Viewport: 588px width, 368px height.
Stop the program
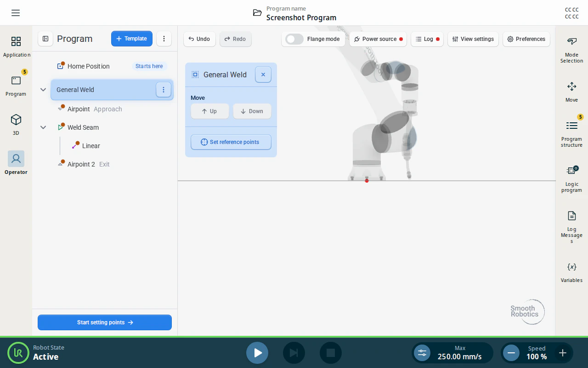click(331, 353)
